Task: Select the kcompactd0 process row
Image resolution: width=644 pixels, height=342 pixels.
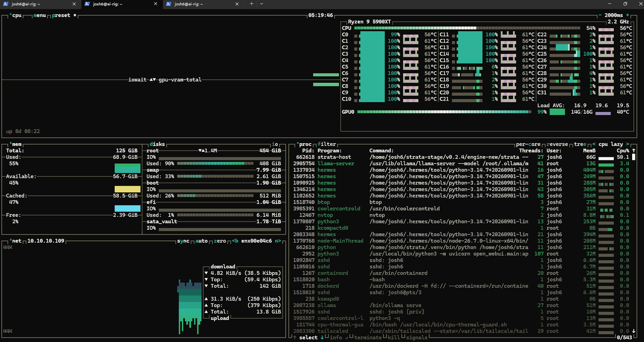Action: [461, 228]
